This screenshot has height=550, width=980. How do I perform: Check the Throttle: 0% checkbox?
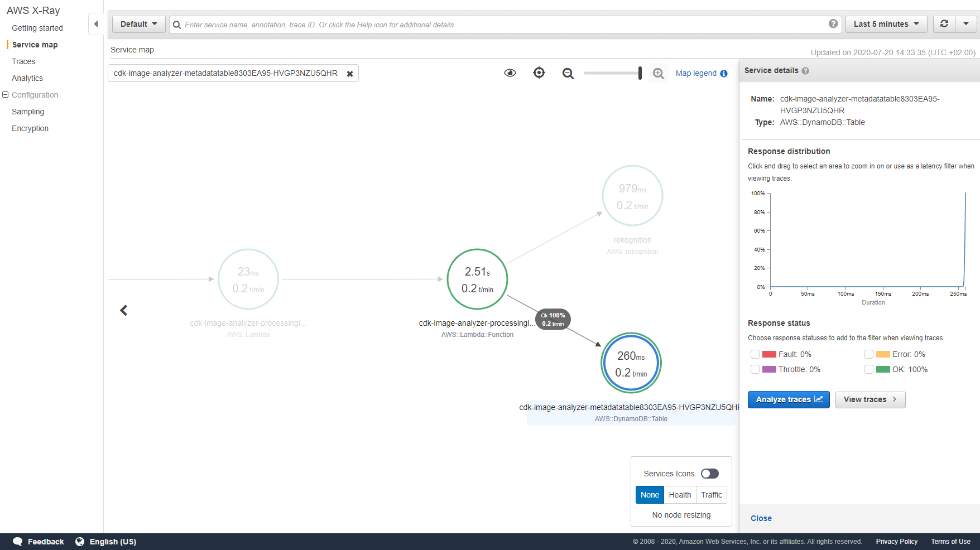(x=755, y=369)
